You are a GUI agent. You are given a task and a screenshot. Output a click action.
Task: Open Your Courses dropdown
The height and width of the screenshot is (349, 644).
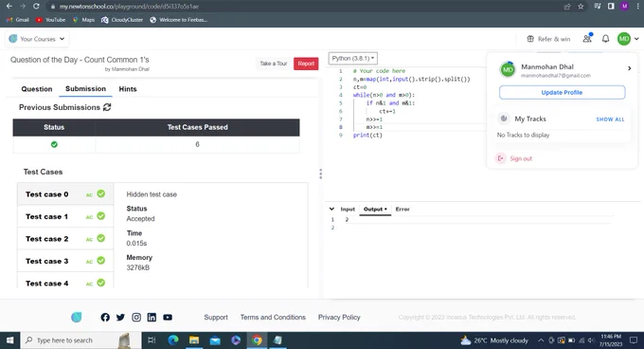point(37,39)
